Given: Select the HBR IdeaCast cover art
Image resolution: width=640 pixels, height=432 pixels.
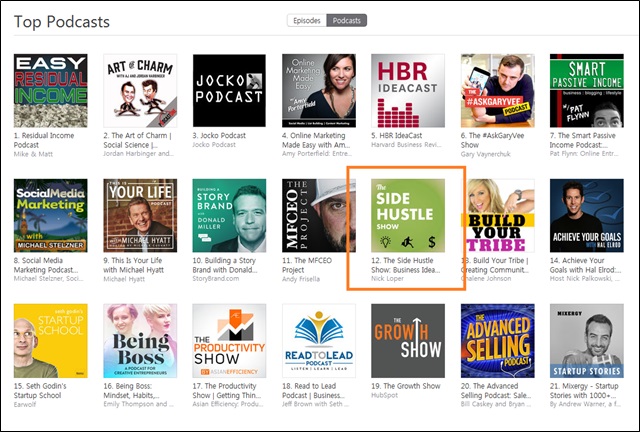Looking at the screenshot, I should [x=407, y=90].
